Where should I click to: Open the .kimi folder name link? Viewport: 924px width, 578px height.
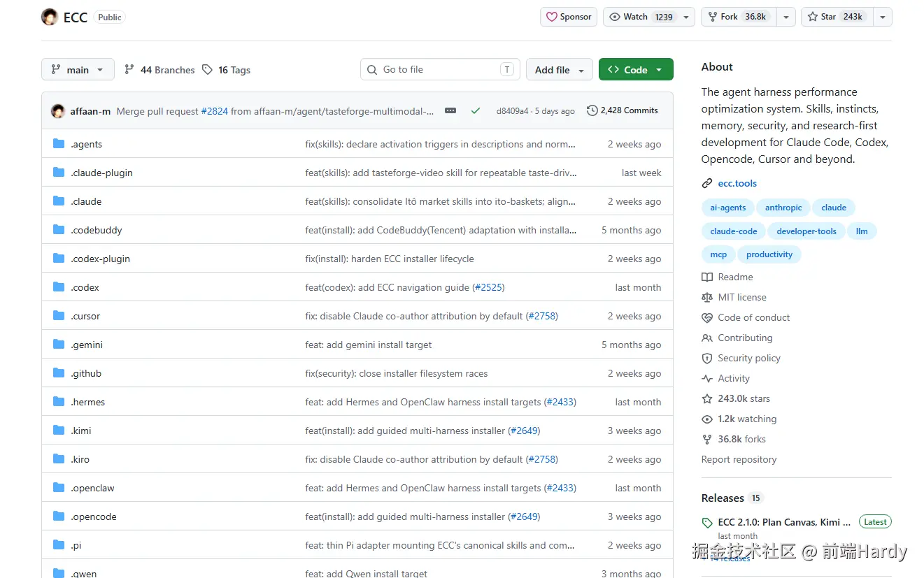[x=81, y=431]
